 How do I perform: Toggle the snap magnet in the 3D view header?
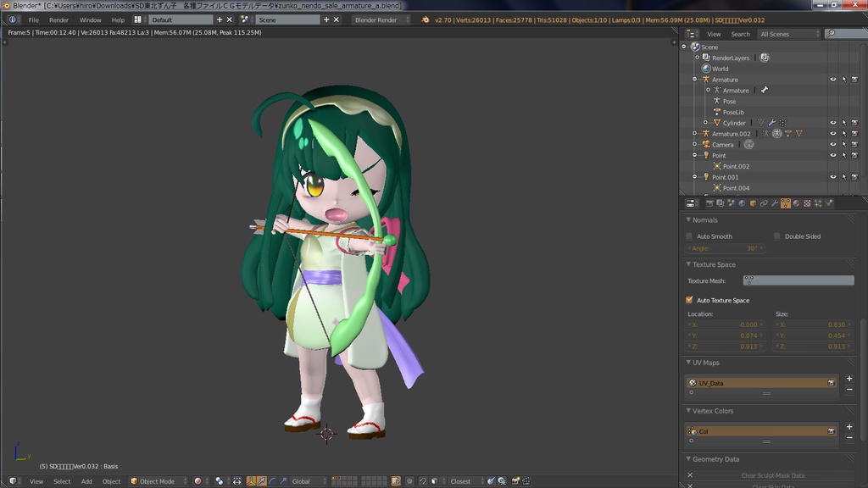click(422, 481)
